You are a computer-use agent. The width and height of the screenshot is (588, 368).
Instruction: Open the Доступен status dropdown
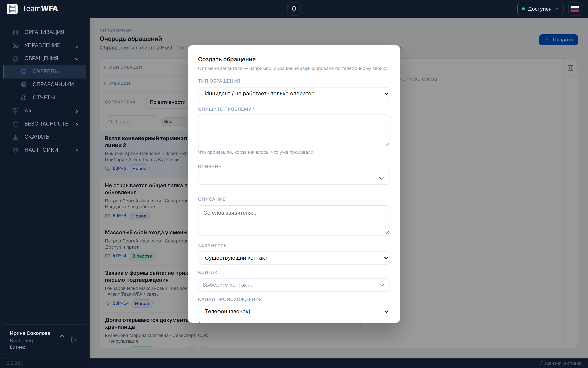[x=540, y=9]
